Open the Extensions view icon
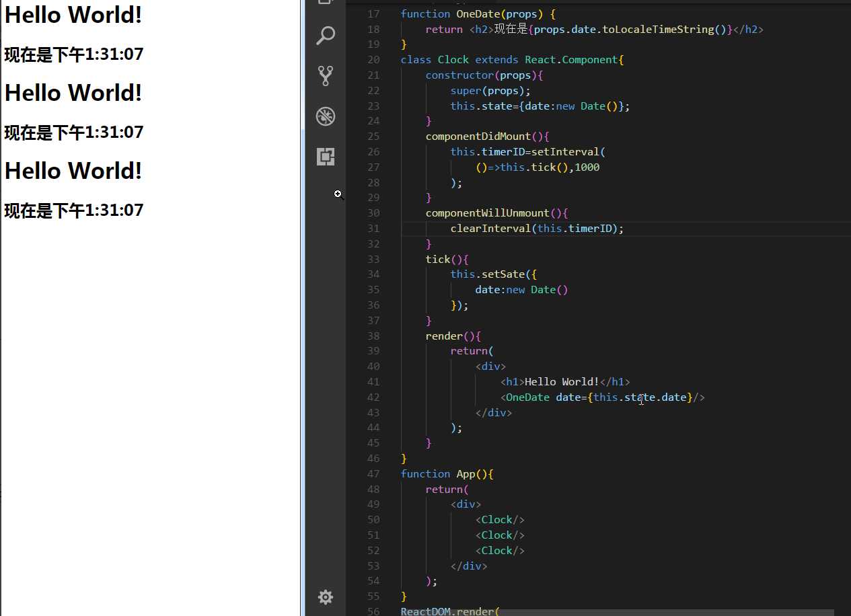The width and height of the screenshot is (851, 616). click(326, 157)
